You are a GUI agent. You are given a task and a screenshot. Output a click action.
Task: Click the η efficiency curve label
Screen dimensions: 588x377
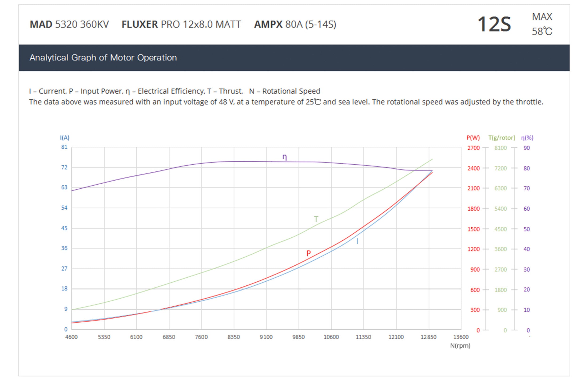tap(284, 157)
